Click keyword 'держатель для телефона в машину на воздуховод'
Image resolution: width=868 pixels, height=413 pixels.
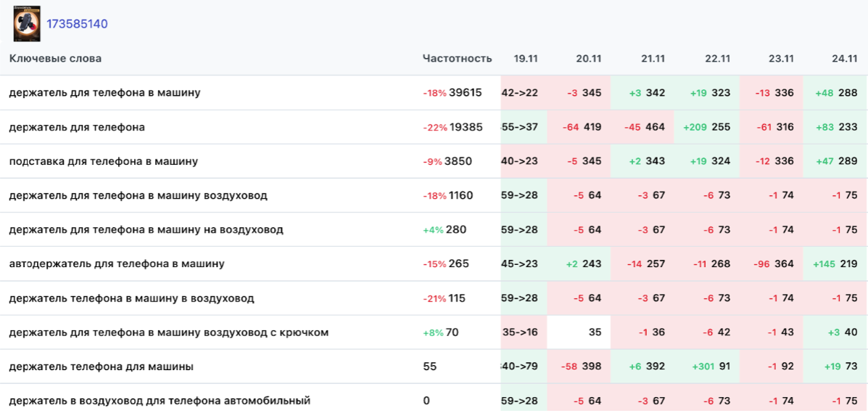(146, 229)
